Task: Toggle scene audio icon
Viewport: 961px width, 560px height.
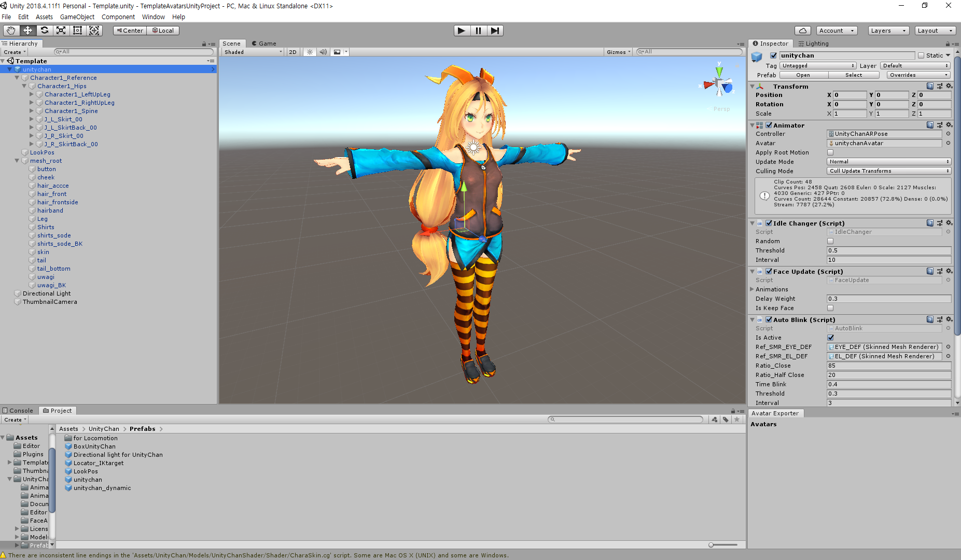Action: (x=323, y=52)
